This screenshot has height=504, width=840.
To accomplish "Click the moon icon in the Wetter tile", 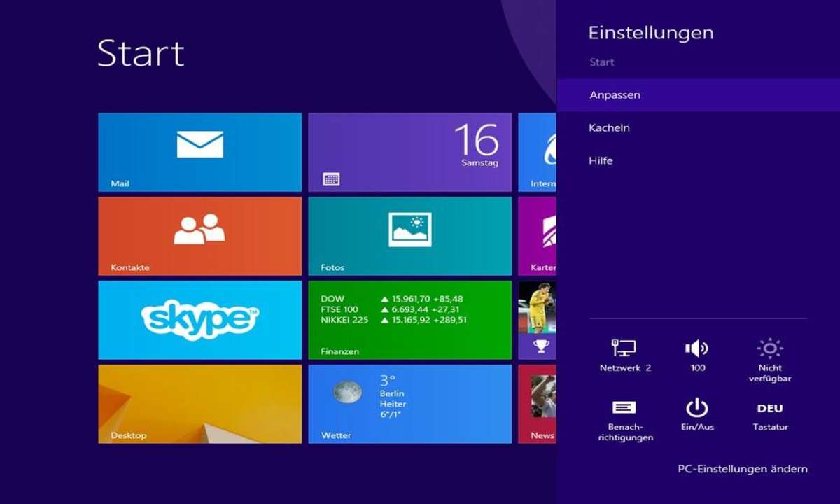I will click(348, 392).
